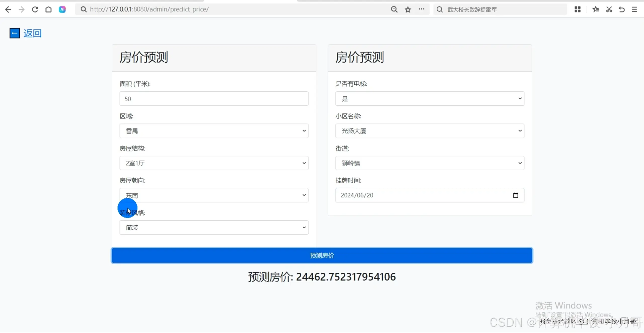The width and height of the screenshot is (644, 333).
Task: Click the screenshot scissors icon
Action: (609, 9)
